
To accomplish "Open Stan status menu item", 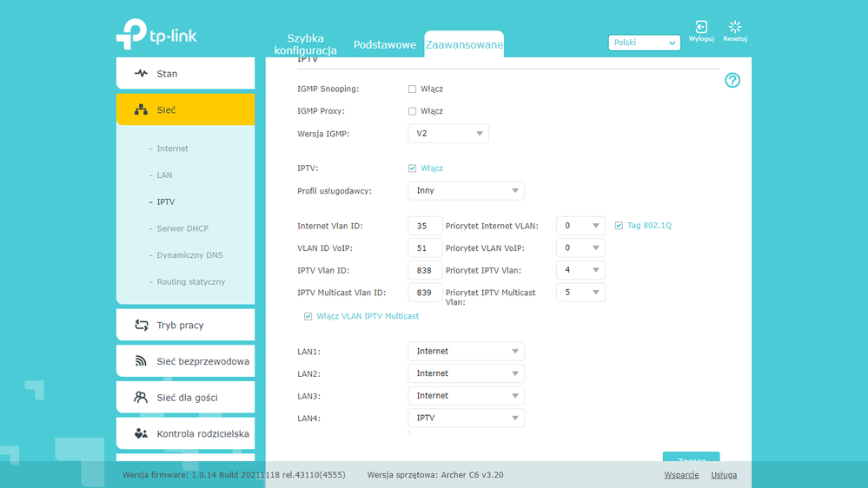I will click(185, 74).
